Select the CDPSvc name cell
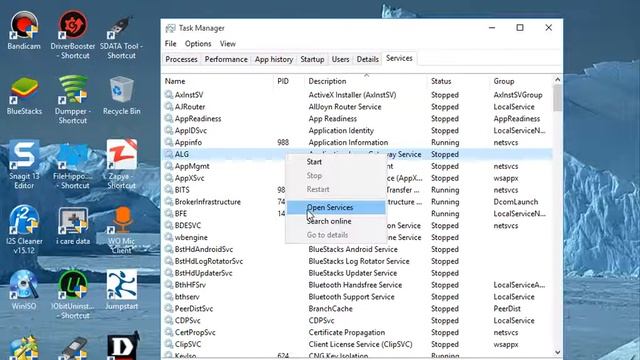 (188, 320)
